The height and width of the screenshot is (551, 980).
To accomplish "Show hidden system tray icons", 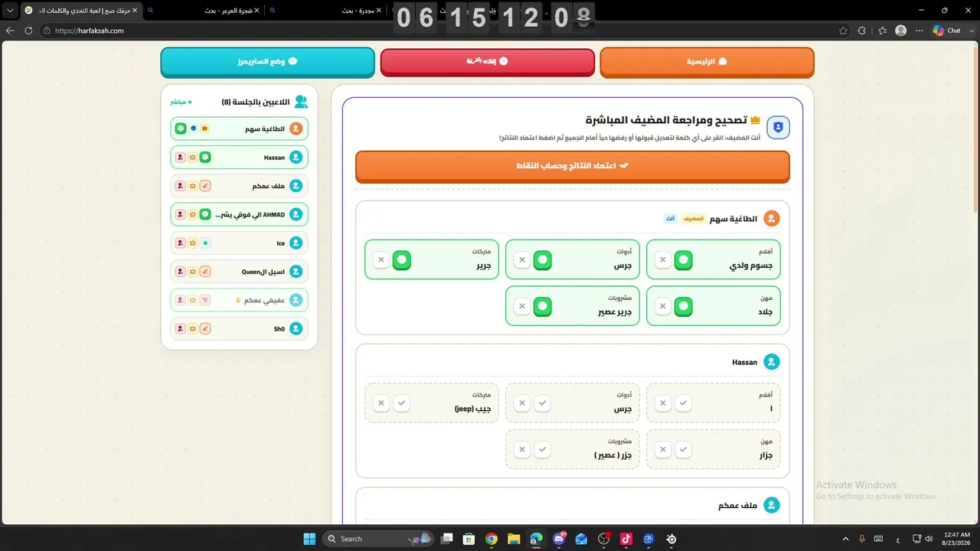I will (x=845, y=539).
